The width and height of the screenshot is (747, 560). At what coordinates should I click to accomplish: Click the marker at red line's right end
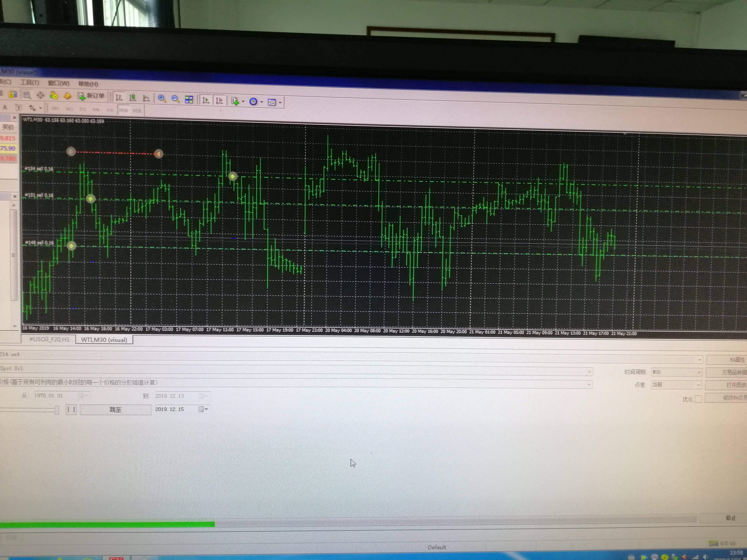tap(158, 154)
